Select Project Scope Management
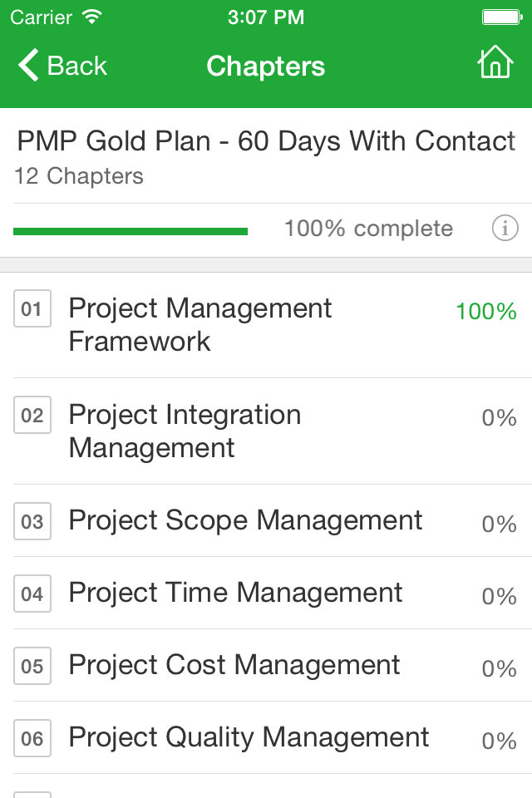The height and width of the screenshot is (798, 532). coord(245,520)
